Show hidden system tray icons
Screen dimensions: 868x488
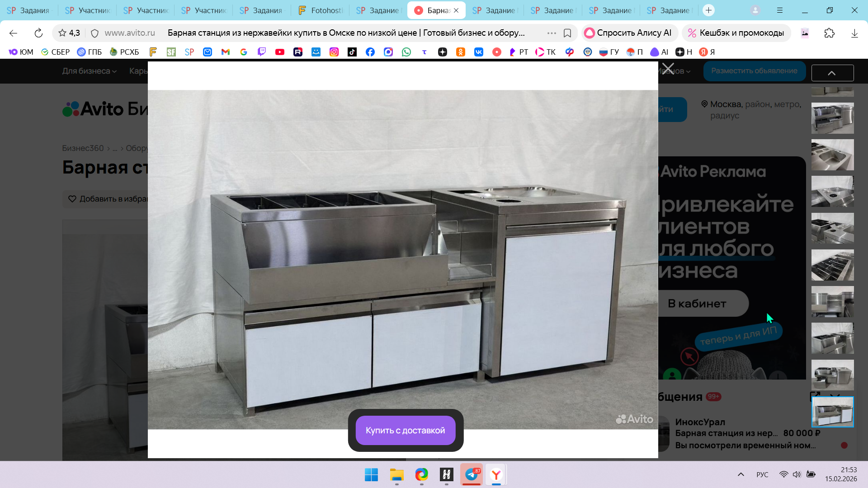741,474
